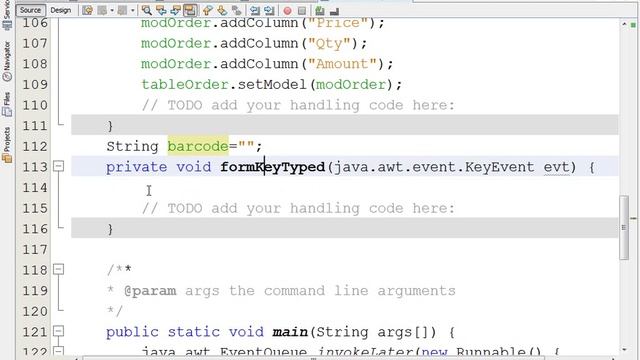The width and height of the screenshot is (640, 360).
Task: Click the TODO comment on line 115
Action: [x=298, y=209]
